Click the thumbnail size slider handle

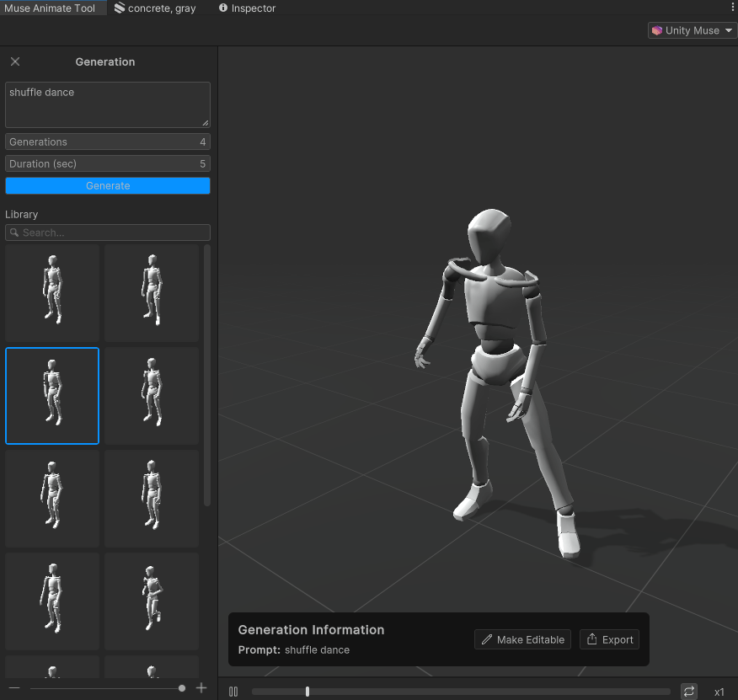click(x=182, y=688)
